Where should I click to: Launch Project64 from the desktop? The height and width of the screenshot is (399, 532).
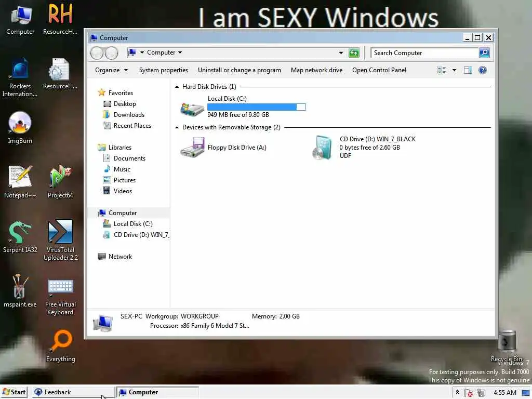[60, 182]
